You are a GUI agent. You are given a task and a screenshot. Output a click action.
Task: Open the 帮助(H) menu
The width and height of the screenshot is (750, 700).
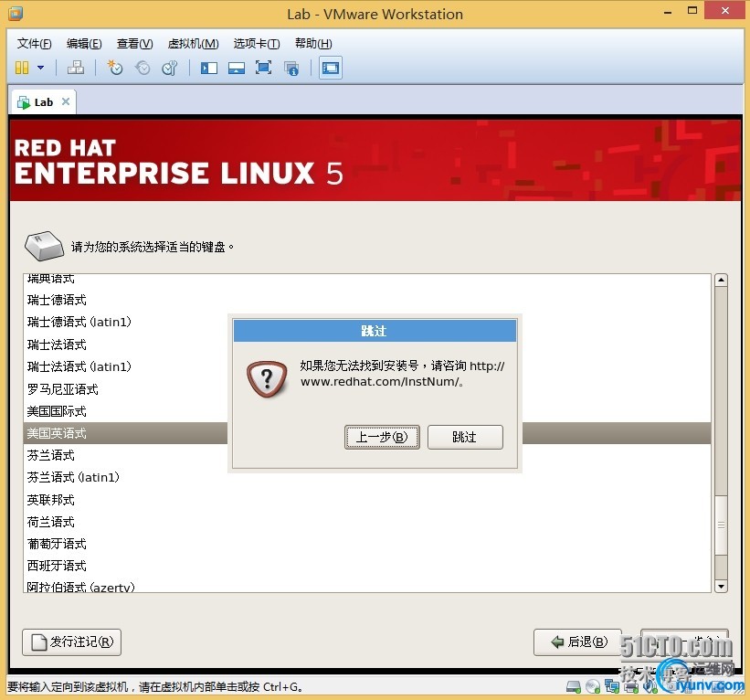(x=313, y=44)
